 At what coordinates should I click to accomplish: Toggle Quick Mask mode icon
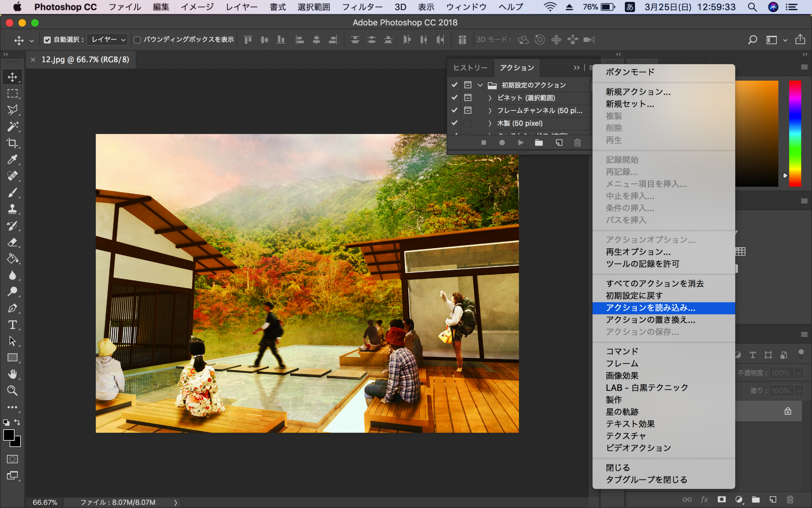[x=12, y=459]
